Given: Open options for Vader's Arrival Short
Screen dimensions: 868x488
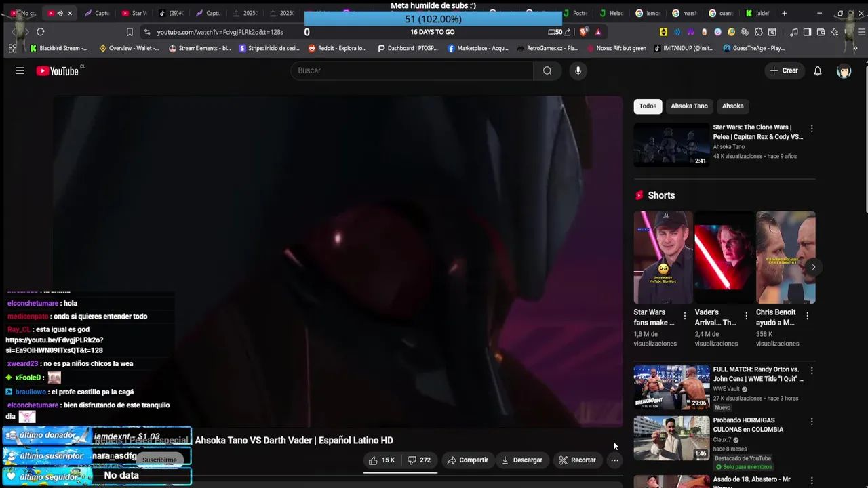Looking at the screenshot, I should pos(746,316).
